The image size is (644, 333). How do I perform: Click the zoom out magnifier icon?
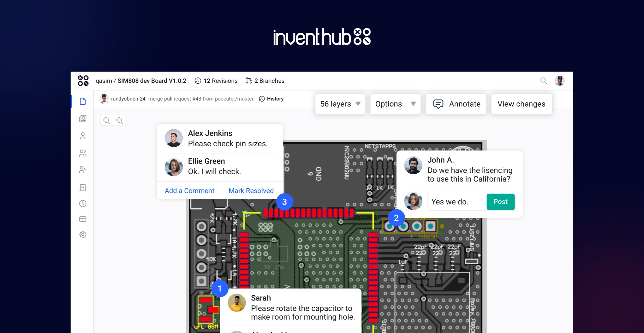107,120
